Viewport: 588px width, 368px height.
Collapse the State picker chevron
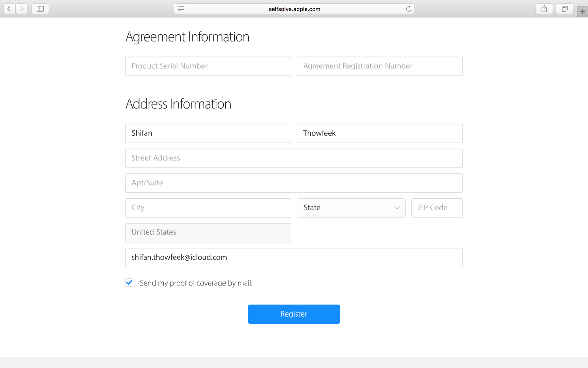[396, 208]
